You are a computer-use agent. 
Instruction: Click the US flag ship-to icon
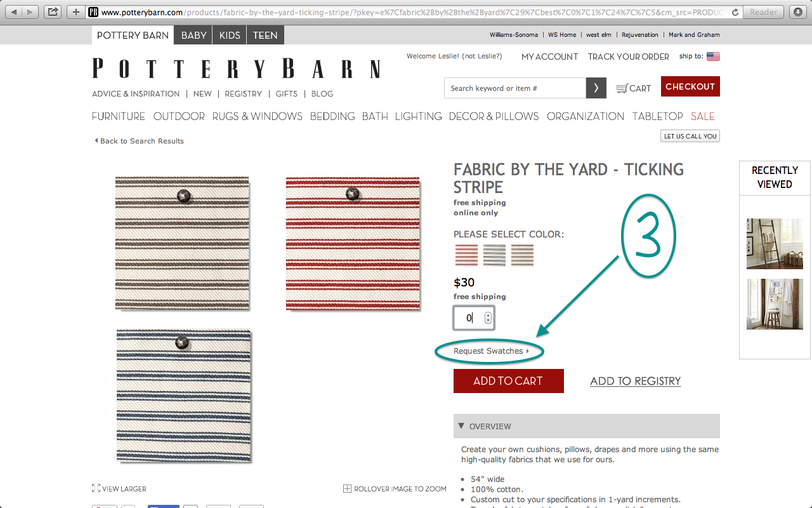713,57
